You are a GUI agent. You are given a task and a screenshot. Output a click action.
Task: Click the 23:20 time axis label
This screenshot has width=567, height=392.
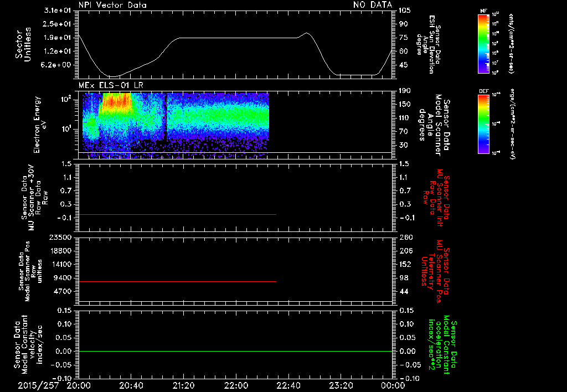(341, 385)
